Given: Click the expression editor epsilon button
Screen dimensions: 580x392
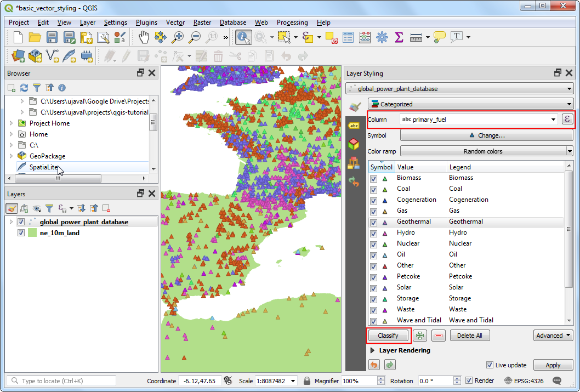Looking at the screenshot, I should (x=567, y=119).
